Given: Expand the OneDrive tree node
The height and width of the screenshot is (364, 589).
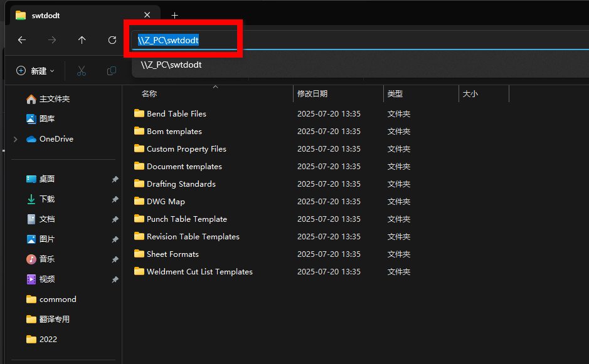Looking at the screenshot, I should tap(15, 139).
